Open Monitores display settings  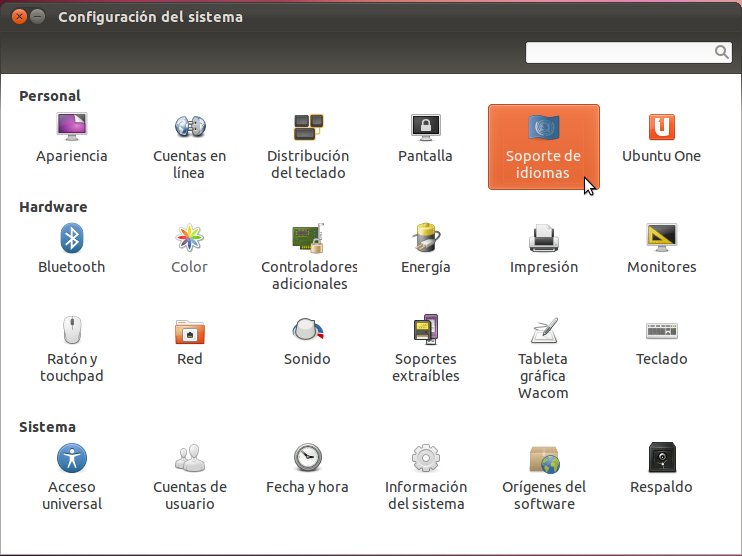click(662, 248)
